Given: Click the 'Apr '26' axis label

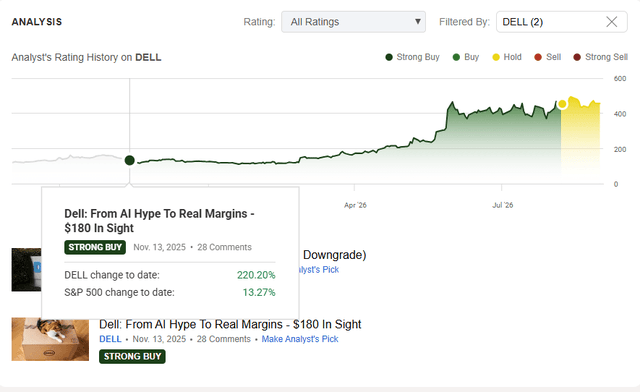Looking at the screenshot, I should (x=355, y=205).
